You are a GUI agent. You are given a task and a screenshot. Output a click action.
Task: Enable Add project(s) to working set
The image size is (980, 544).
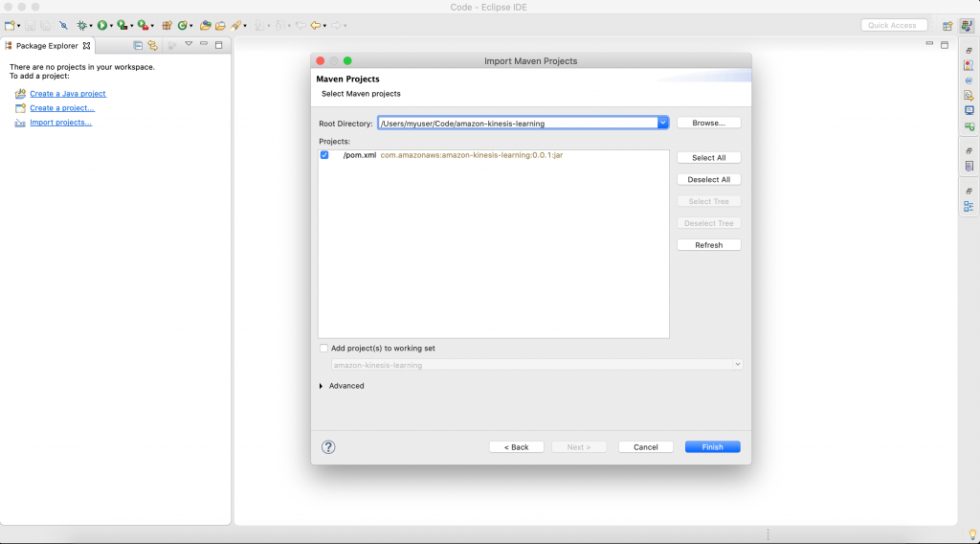click(x=323, y=349)
